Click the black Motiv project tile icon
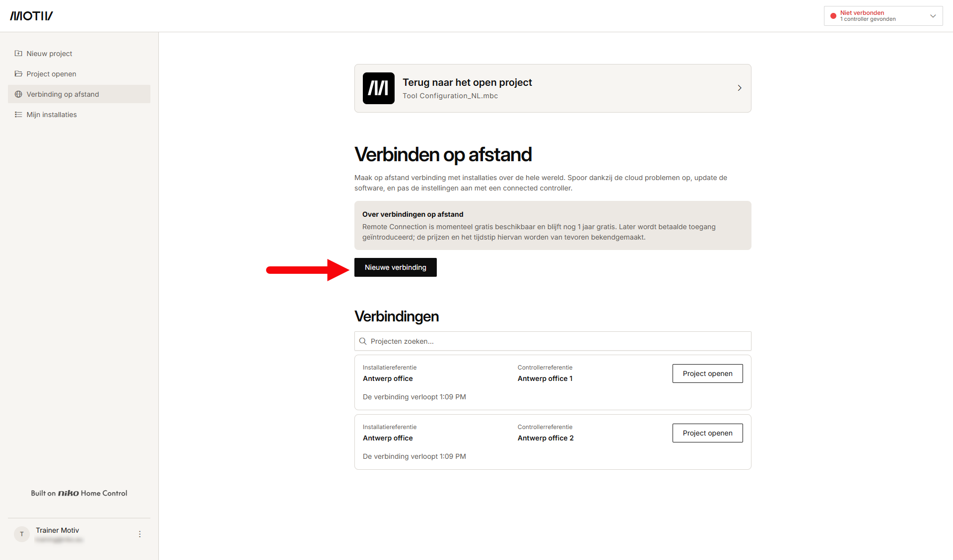 click(378, 88)
